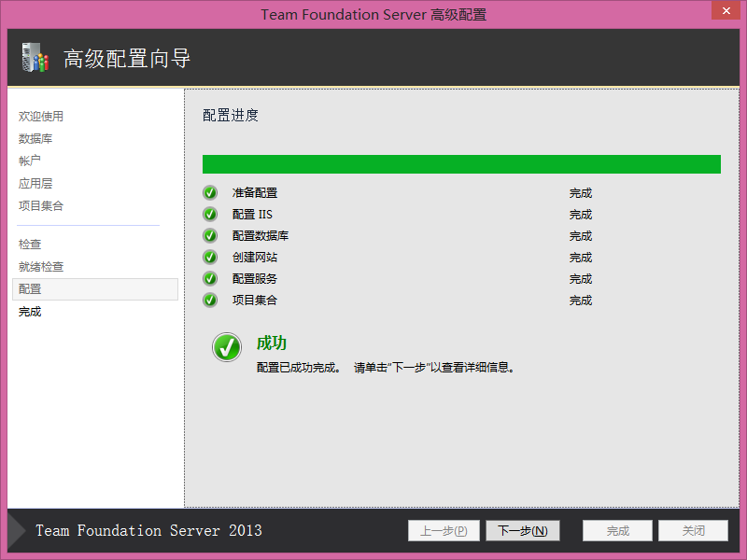Click the 高级配置向导 header title
747x560 pixels.
tap(127, 59)
